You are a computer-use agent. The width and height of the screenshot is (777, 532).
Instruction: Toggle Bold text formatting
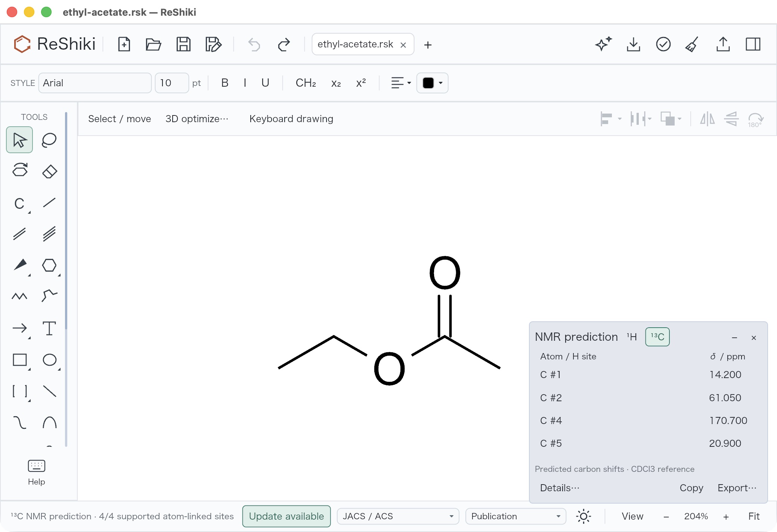(225, 83)
